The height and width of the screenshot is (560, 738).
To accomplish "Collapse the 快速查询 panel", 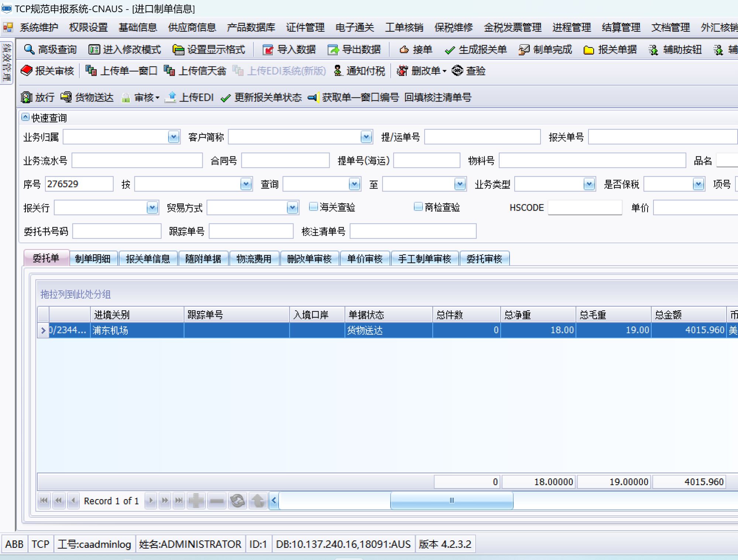I will point(25,117).
